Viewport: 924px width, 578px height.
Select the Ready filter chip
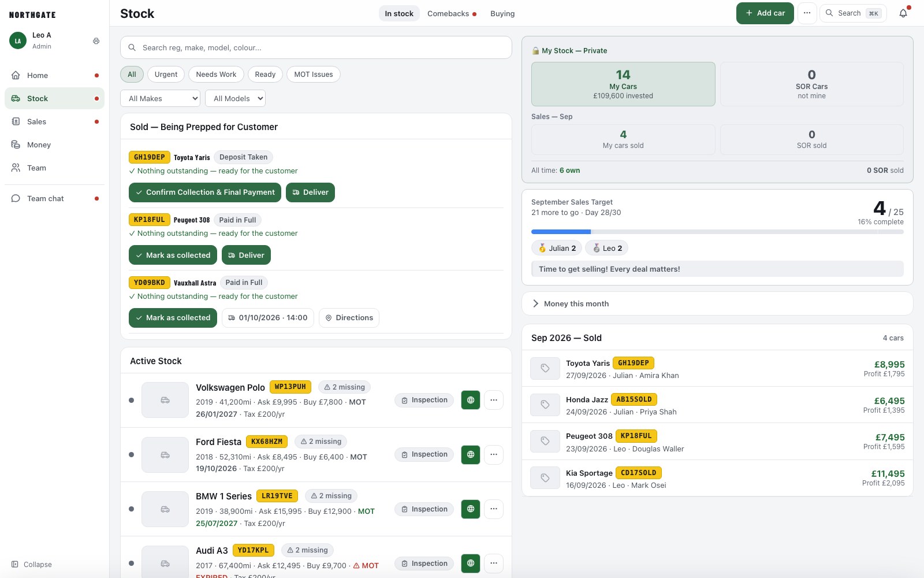[265, 75]
